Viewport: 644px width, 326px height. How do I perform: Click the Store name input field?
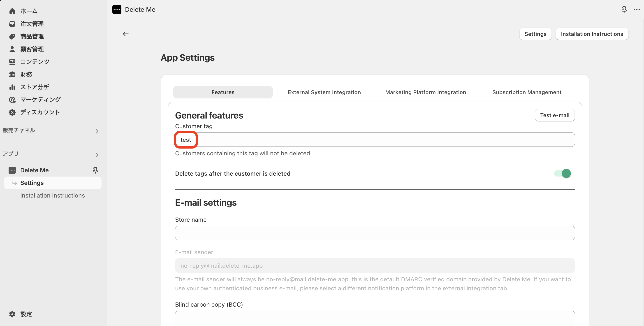(375, 233)
